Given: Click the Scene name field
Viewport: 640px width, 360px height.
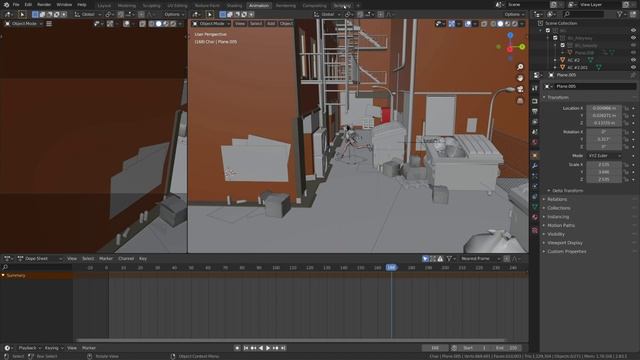Looking at the screenshot, I should 529,4.
